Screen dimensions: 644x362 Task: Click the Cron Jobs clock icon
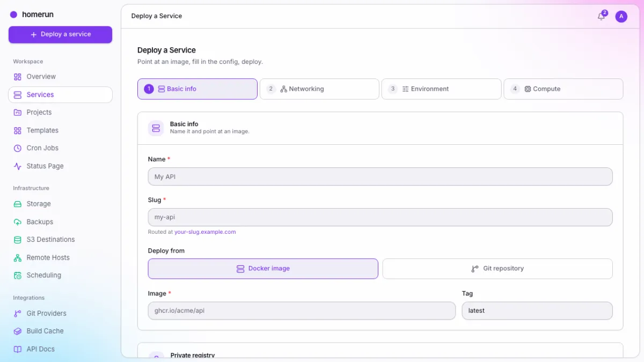coord(18,148)
